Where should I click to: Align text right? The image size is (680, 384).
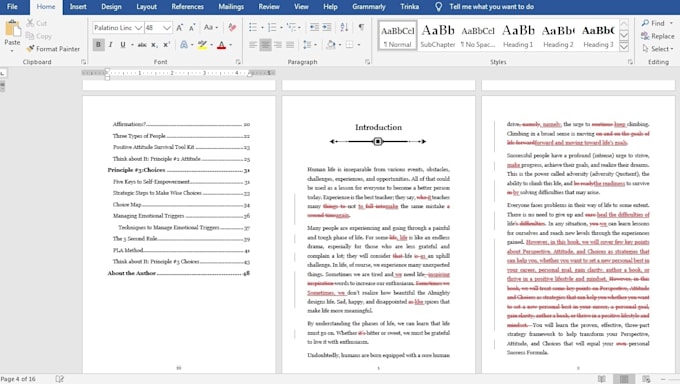coord(278,45)
